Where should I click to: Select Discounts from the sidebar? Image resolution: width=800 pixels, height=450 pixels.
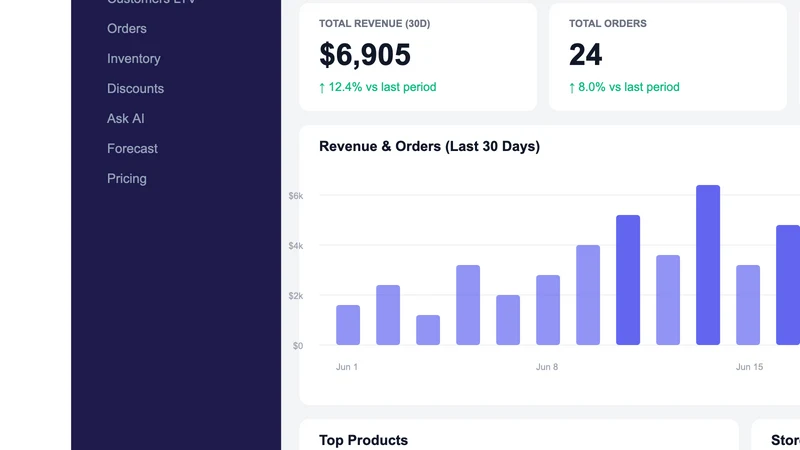pos(135,89)
